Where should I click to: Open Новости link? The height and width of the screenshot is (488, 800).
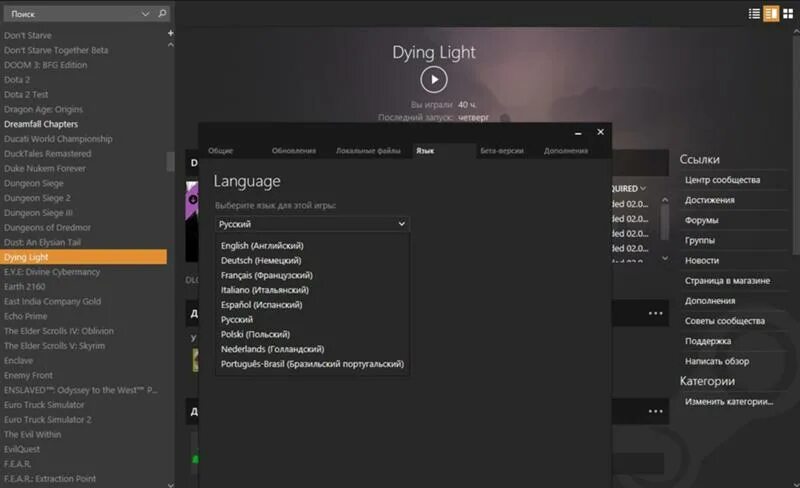coord(702,260)
